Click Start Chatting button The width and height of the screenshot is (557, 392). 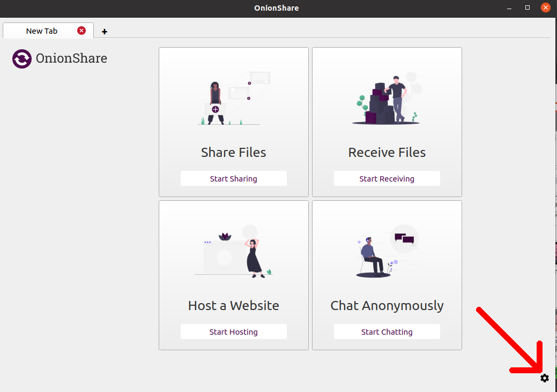pos(387,331)
